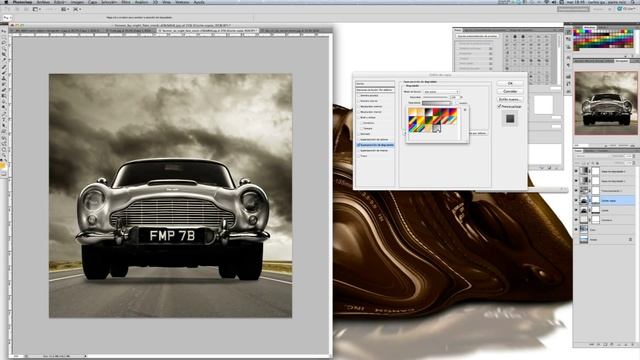Open the Ventana menu
The image size is (640, 360).
182,2
